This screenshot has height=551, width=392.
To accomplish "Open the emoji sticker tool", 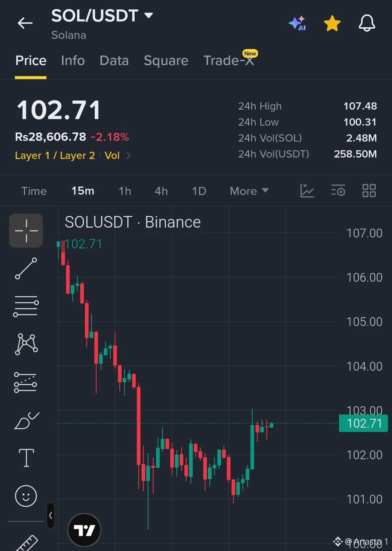I will tap(26, 496).
